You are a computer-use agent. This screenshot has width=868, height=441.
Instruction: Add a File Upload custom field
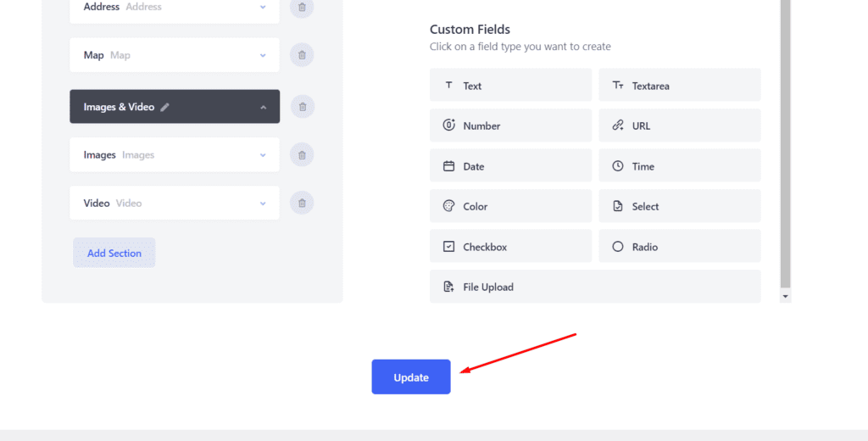[594, 287]
